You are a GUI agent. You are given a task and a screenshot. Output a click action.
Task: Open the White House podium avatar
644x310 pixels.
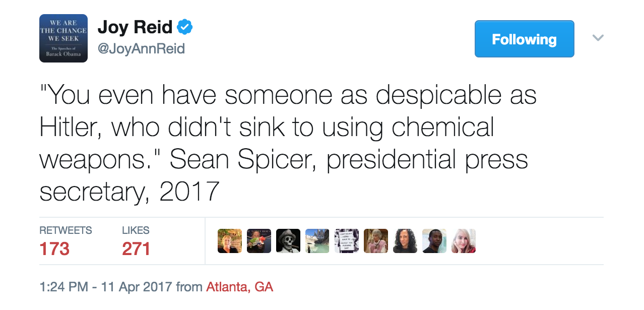259,241
